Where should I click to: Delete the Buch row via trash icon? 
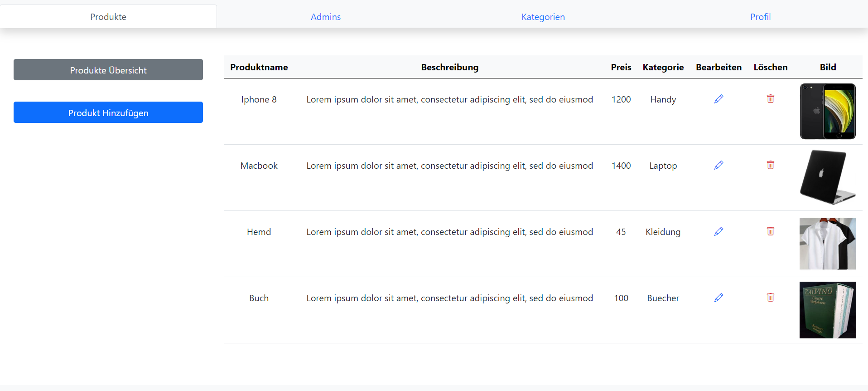pos(770,298)
